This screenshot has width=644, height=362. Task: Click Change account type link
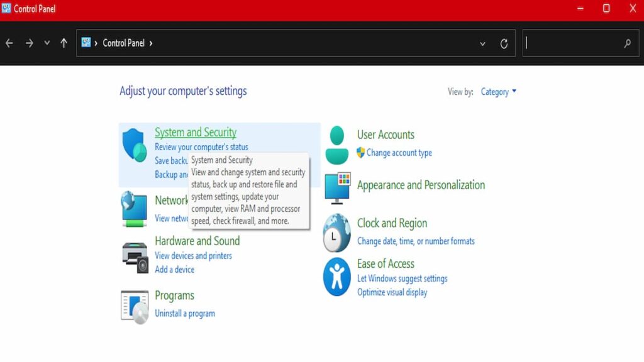click(x=399, y=153)
